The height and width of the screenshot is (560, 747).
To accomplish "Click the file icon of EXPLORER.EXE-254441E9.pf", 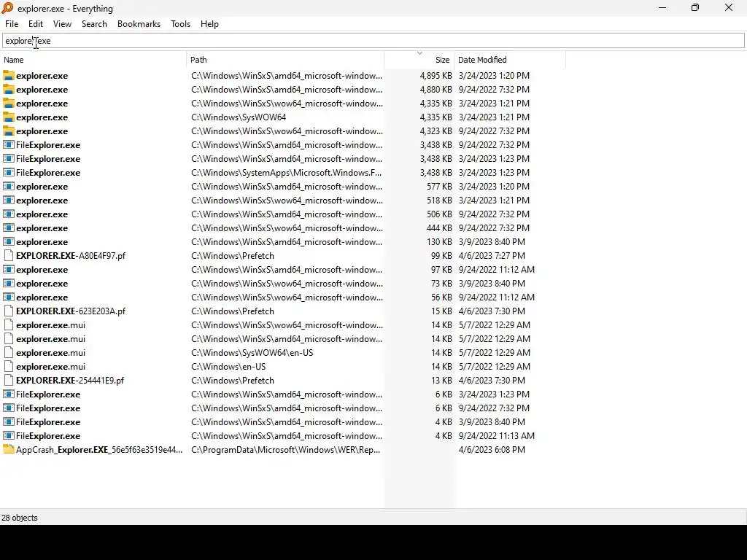I will pos(9,380).
